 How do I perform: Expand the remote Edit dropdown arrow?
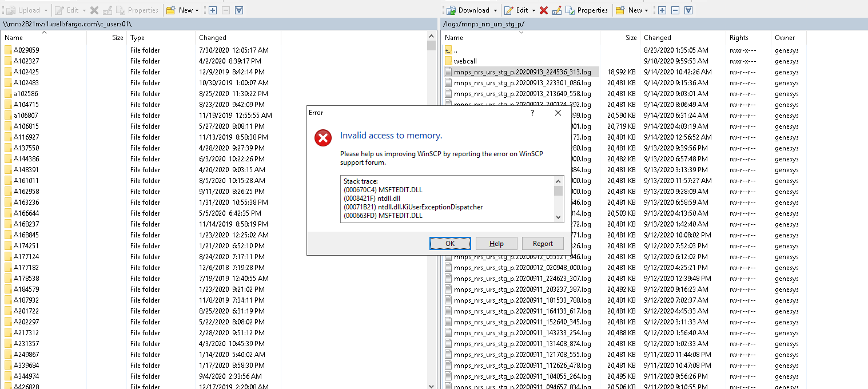pos(533,10)
